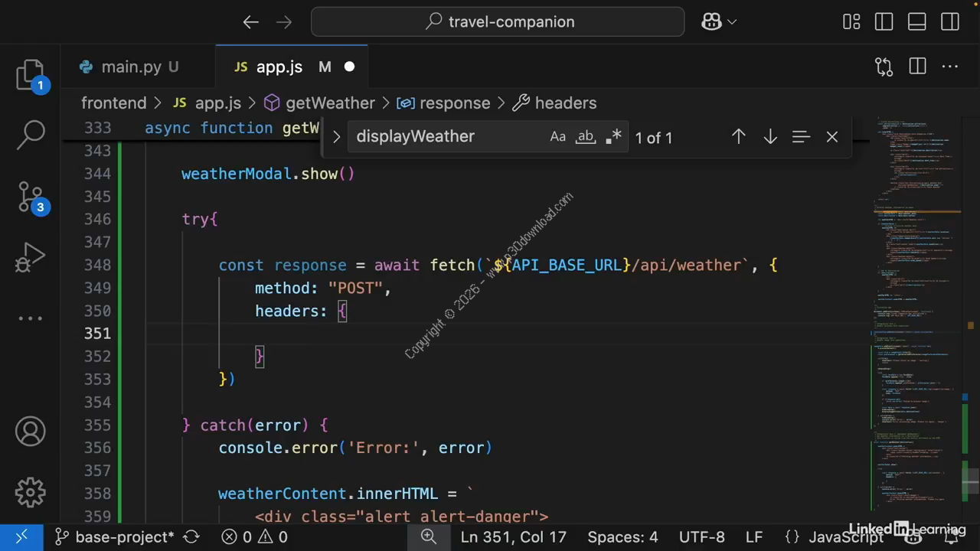The width and height of the screenshot is (980, 551).
Task: Open the Copilot dropdown arrow
Action: tap(732, 22)
